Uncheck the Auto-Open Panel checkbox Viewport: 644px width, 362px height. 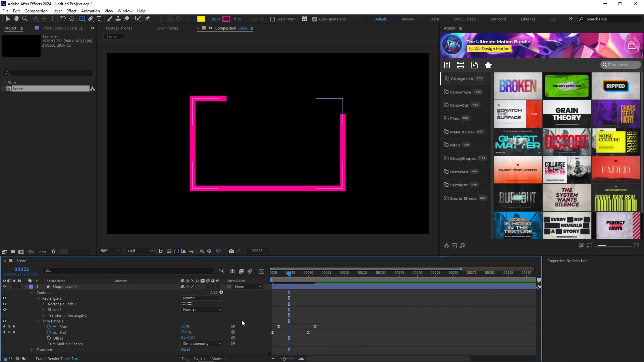point(315,19)
